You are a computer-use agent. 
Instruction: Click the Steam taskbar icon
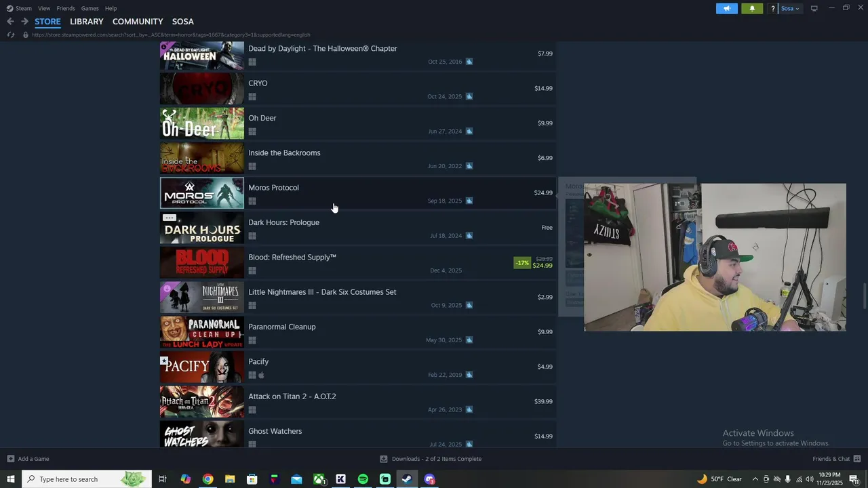tap(407, 479)
